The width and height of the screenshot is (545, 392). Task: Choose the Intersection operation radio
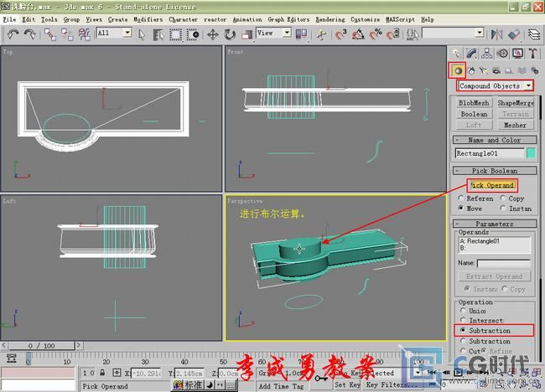pyautogui.click(x=463, y=320)
